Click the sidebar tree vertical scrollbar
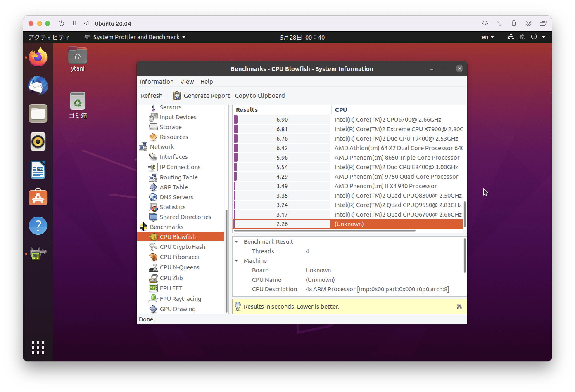Screen dimensions: 575x392 pos(226,261)
